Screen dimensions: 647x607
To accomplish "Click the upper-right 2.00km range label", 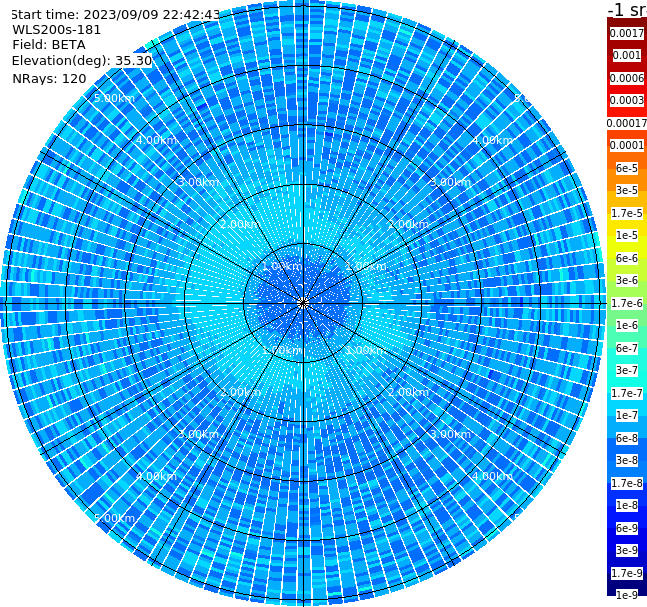I will click(x=408, y=224).
